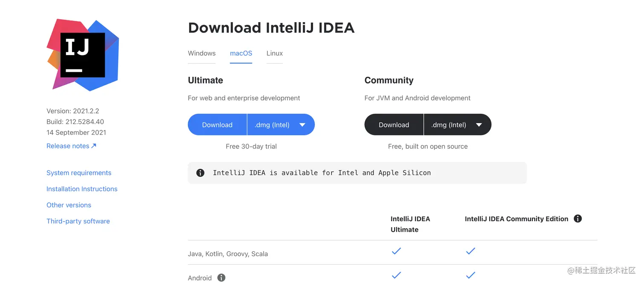
Task: Switch to the Windows tab
Action: [201, 53]
